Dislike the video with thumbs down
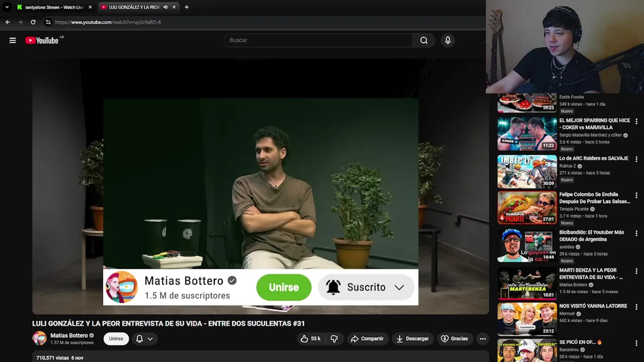The width and height of the screenshot is (644, 362). pyautogui.click(x=334, y=339)
